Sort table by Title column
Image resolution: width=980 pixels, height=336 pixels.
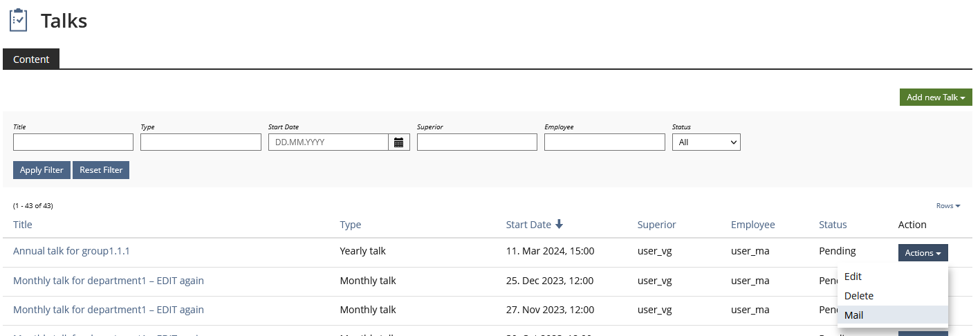pyautogui.click(x=23, y=225)
